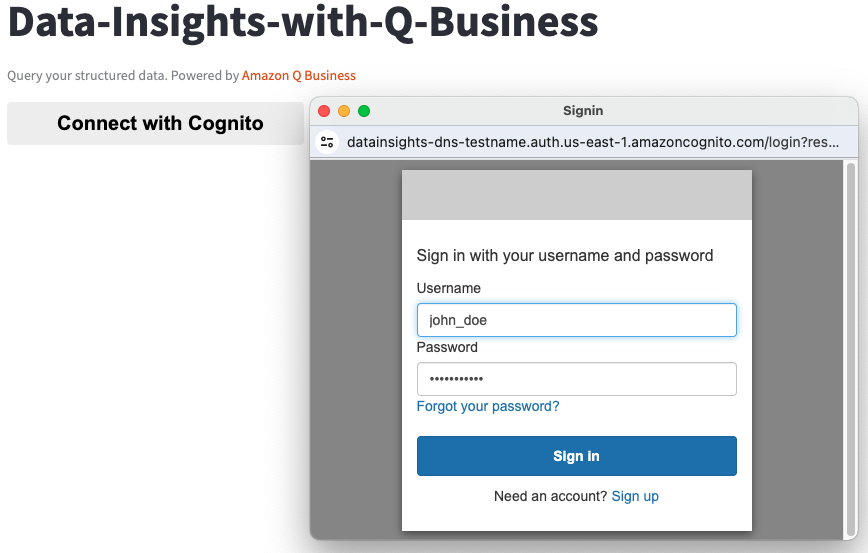Click the 'Need an account?' text
868x553 pixels.
coord(550,496)
